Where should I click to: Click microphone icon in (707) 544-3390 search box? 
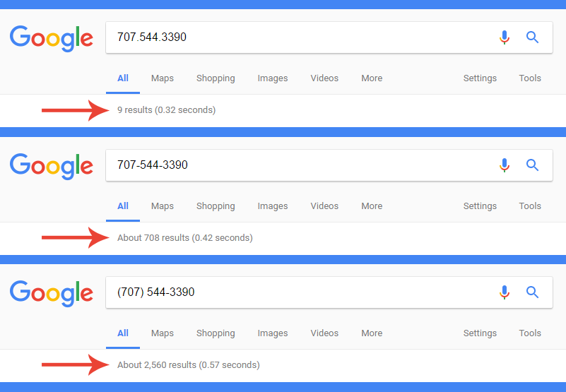(505, 292)
